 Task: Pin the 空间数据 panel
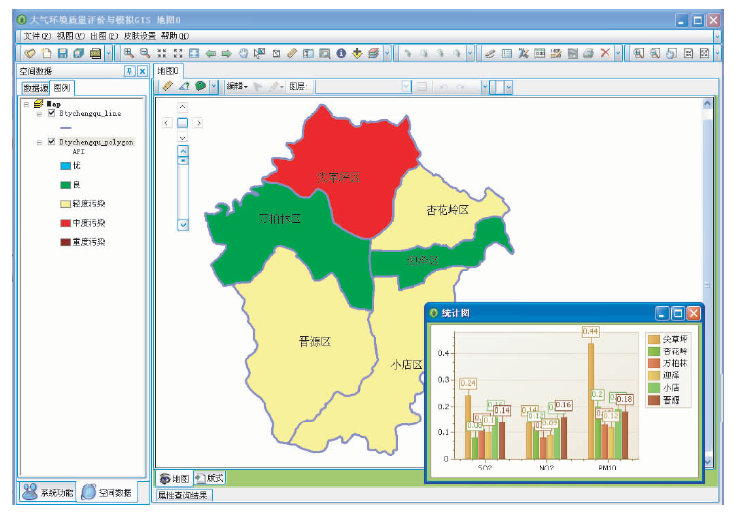tap(129, 71)
